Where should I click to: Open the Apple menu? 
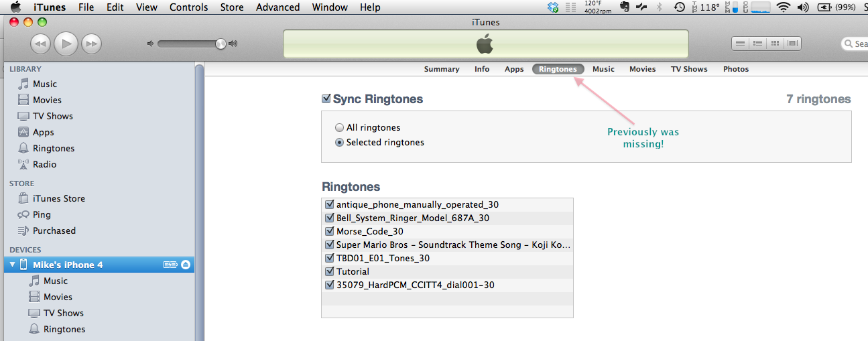coord(15,7)
